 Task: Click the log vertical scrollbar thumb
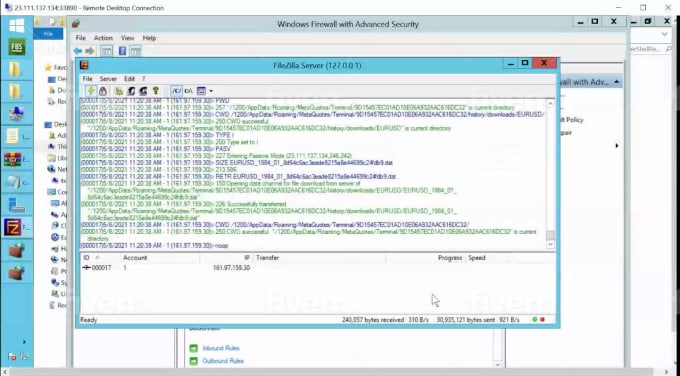pyautogui.click(x=550, y=235)
